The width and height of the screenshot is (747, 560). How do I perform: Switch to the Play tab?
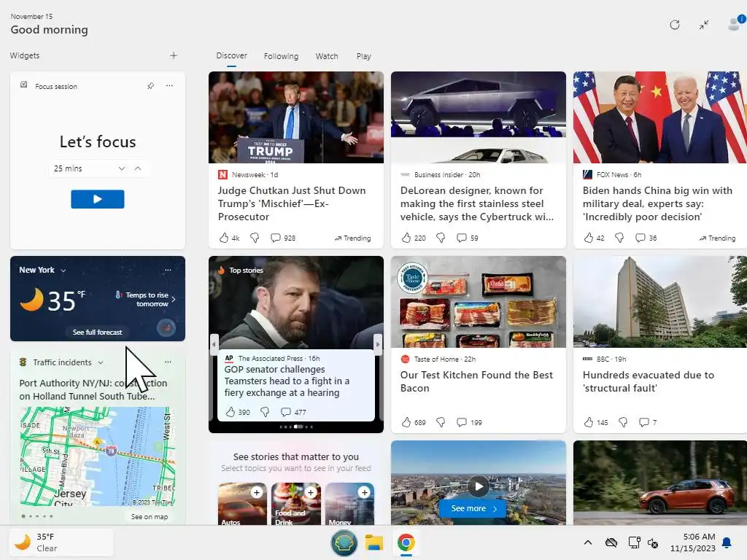click(x=363, y=56)
